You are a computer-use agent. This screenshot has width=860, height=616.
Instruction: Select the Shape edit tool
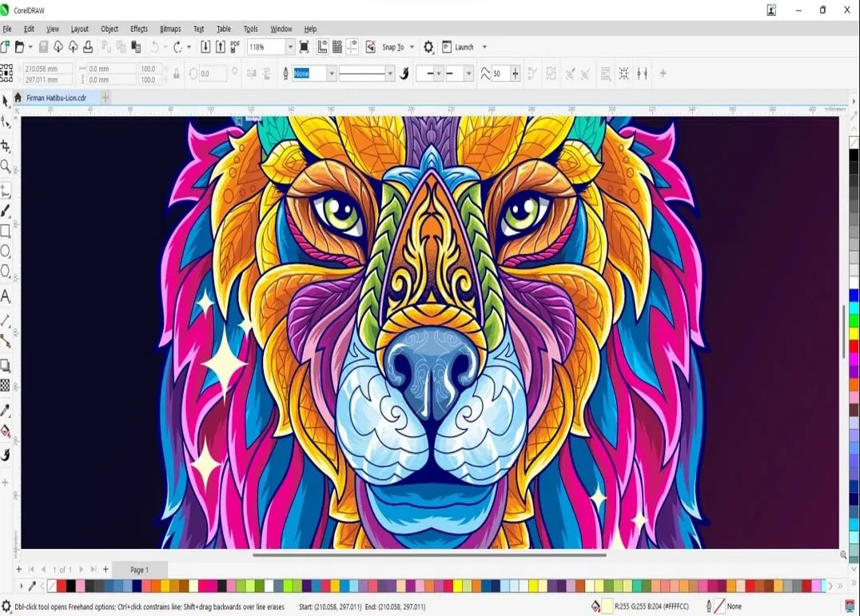coord(6,122)
